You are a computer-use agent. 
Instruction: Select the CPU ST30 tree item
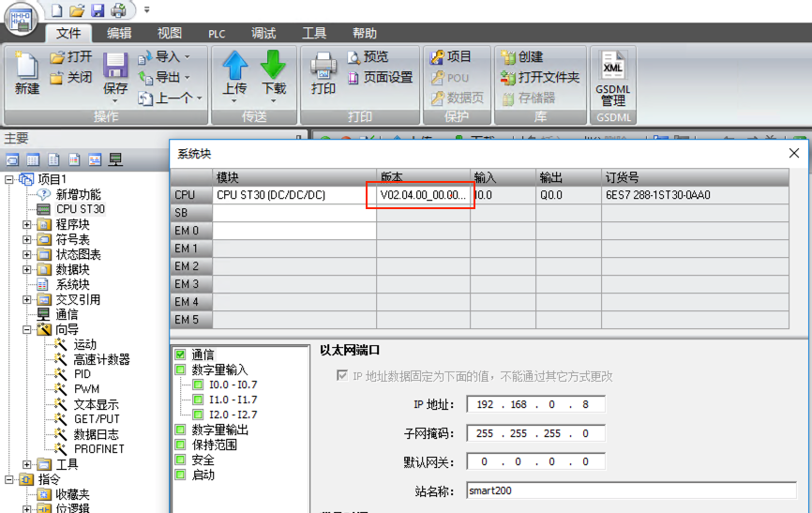(80, 209)
